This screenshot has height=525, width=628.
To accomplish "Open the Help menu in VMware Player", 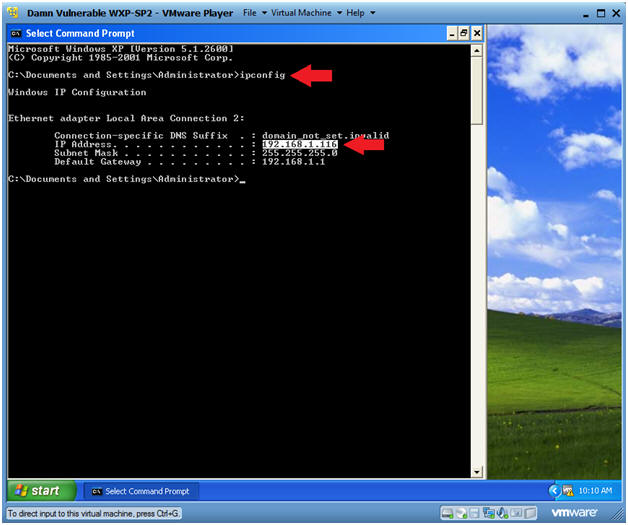I will 355,13.
